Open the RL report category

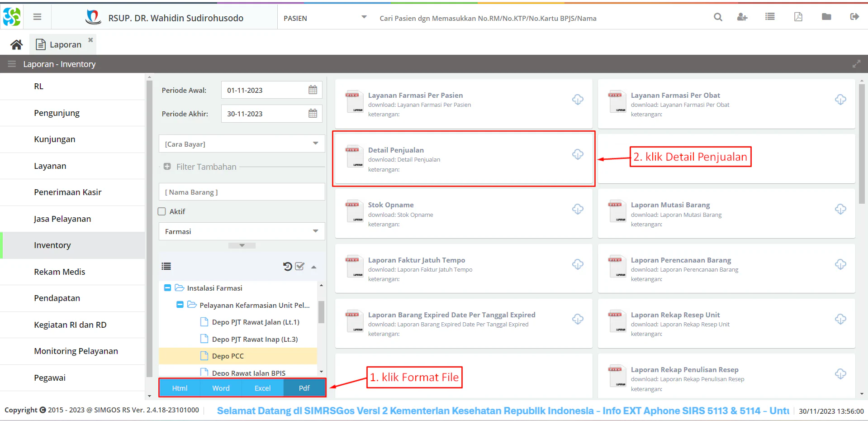[x=72, y=86]
